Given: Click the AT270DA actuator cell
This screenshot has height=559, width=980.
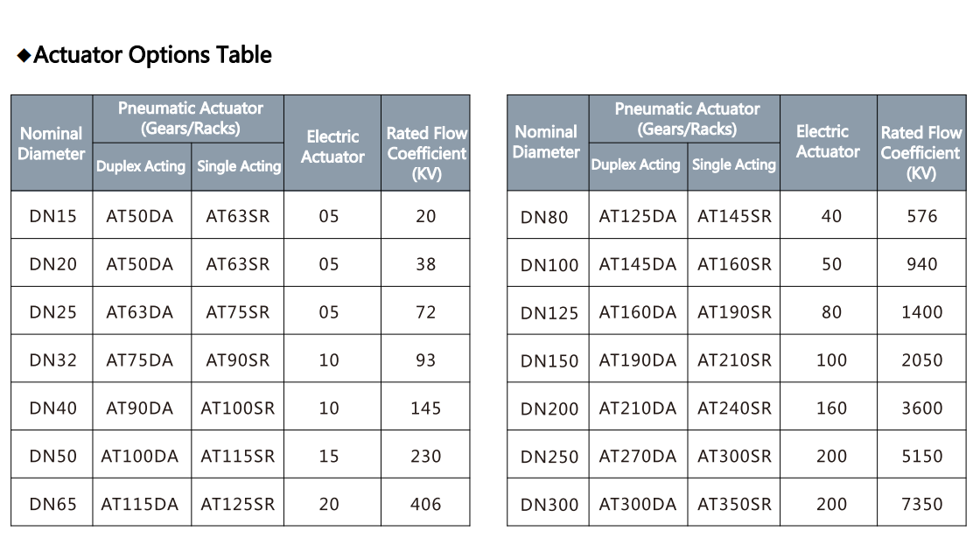Looking at the screenshot, I should pyautogui.click(x=638, y=457).
